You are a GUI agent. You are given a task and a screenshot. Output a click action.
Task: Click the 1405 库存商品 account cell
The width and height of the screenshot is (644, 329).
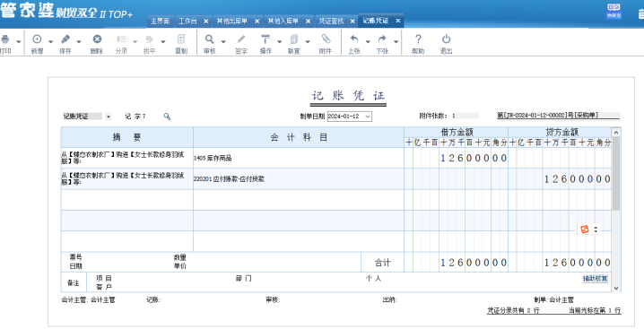[299, 158]
